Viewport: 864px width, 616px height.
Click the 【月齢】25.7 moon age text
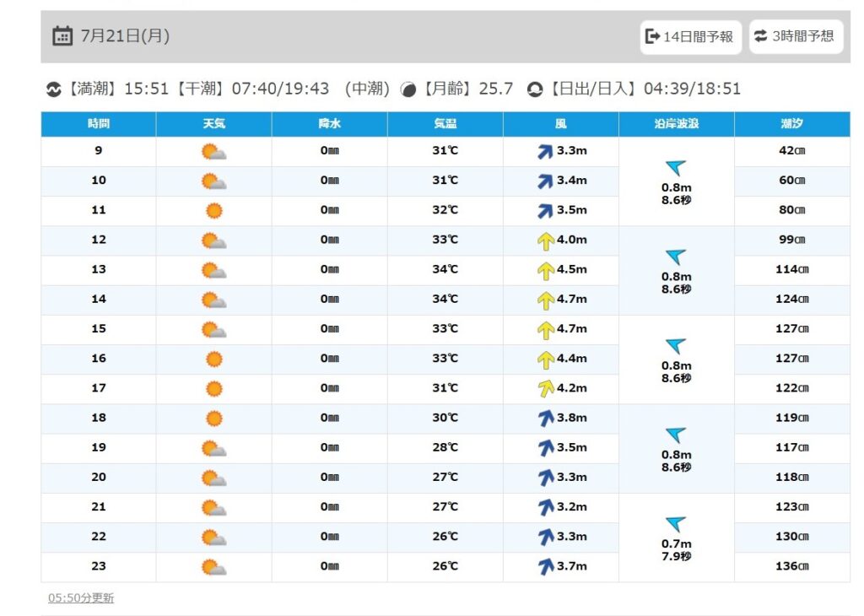click(x=467, y=89)
